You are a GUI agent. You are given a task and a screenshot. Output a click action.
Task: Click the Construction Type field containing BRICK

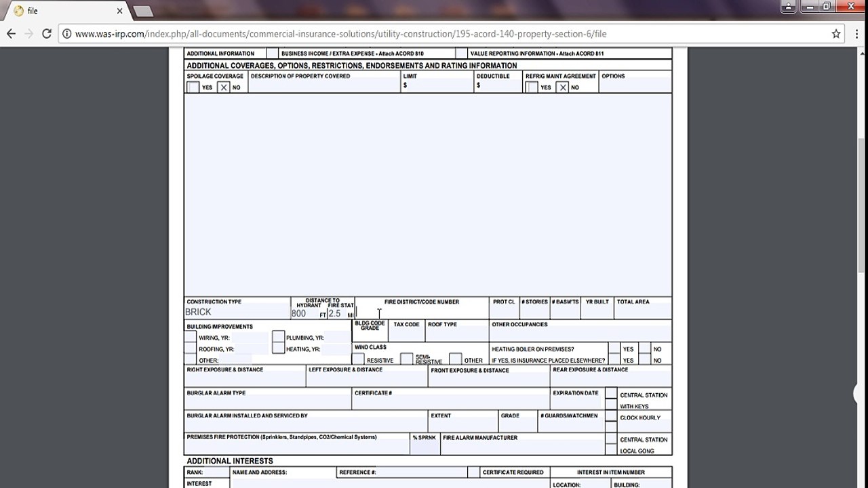pos(237,312)
